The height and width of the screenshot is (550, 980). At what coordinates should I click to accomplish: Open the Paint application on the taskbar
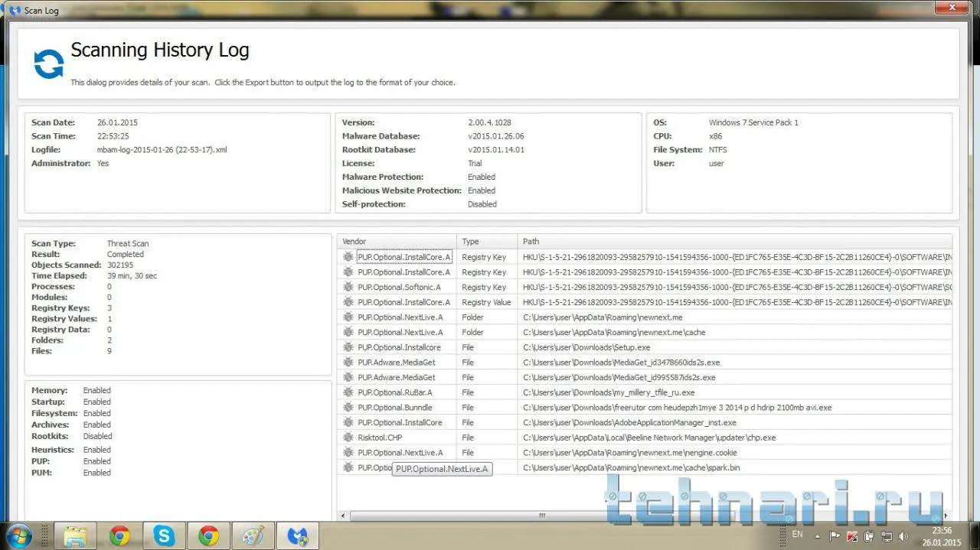[253, 535]
